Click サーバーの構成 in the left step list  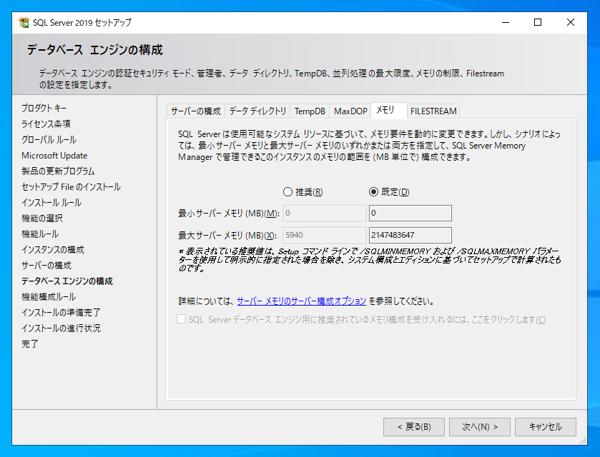[x=46, y=265]
